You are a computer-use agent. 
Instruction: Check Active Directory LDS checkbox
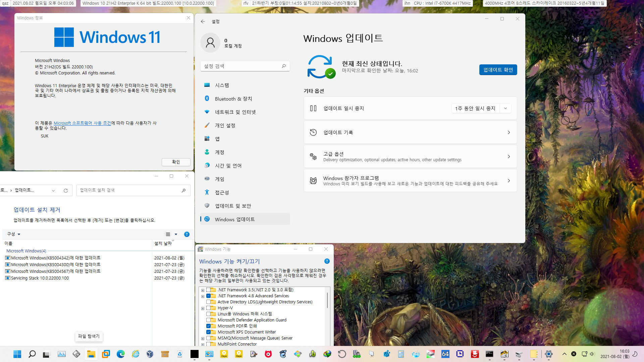(208, 302)
